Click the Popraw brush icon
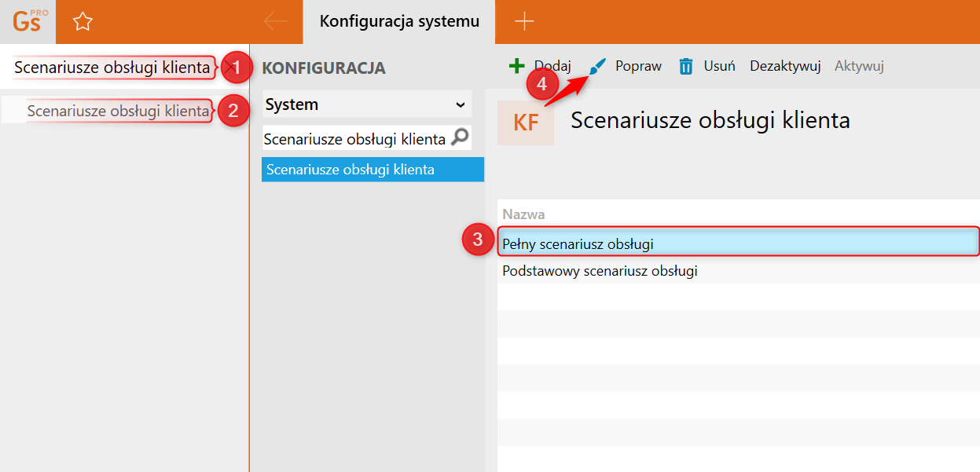 click(598, 66)
